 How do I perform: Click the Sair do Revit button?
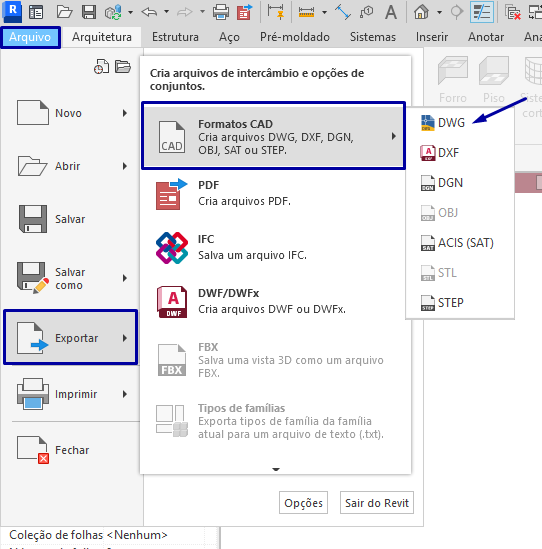(x=377, y=502)
